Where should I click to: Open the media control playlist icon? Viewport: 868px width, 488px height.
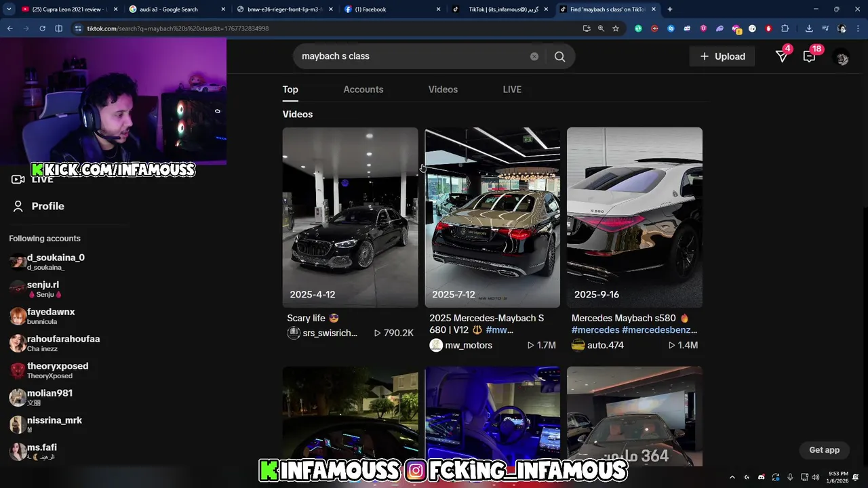825,28
